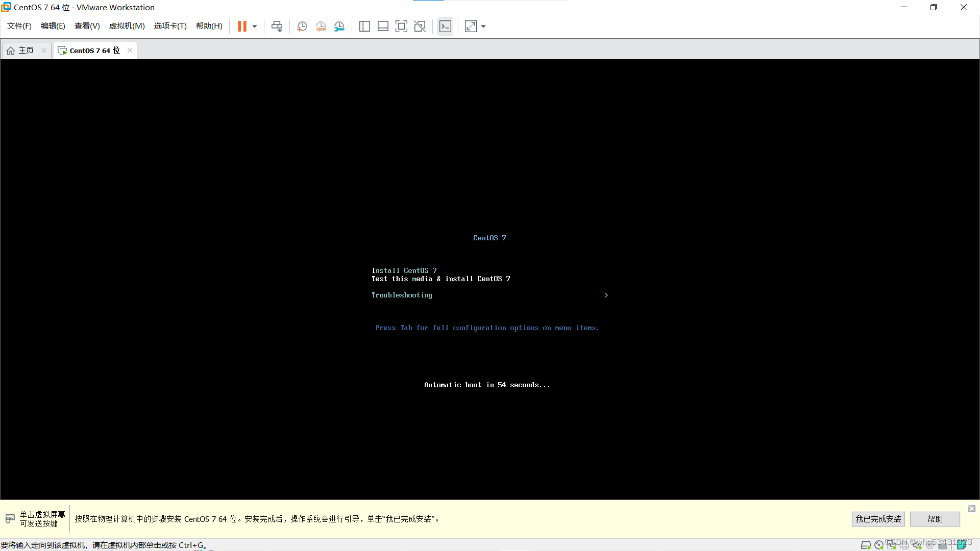Viewport: 980px width, 551px height.
Task: Toggle the library sidebar panel
Action: coord(364,27)
